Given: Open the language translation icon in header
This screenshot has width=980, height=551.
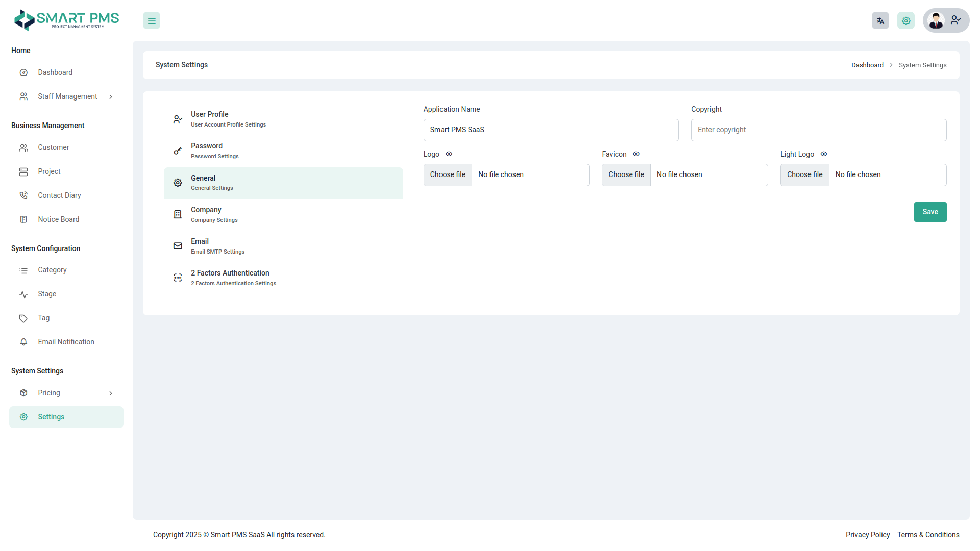Looking at the screenshot, I should tap(880, 20).
